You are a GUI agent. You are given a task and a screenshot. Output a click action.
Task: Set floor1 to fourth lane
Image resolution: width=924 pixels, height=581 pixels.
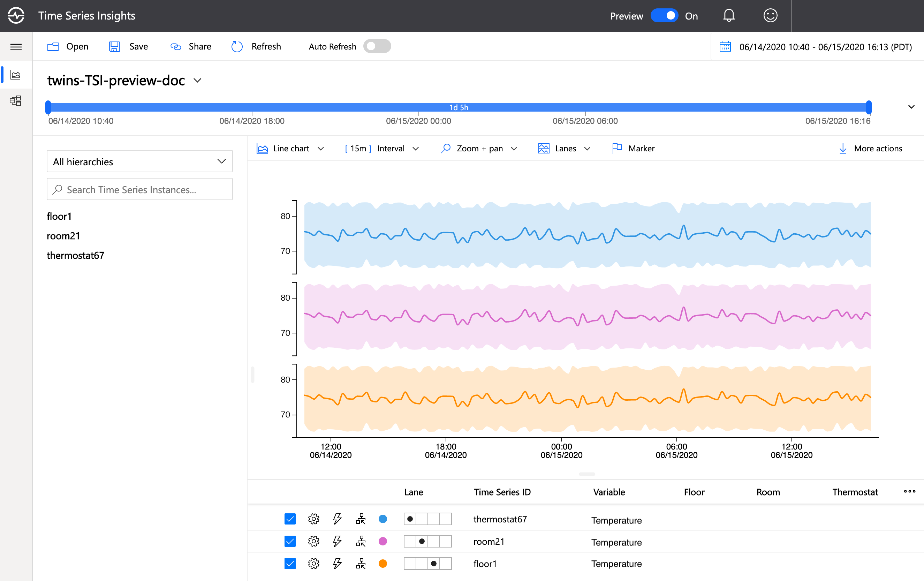(x=446, y=564)
